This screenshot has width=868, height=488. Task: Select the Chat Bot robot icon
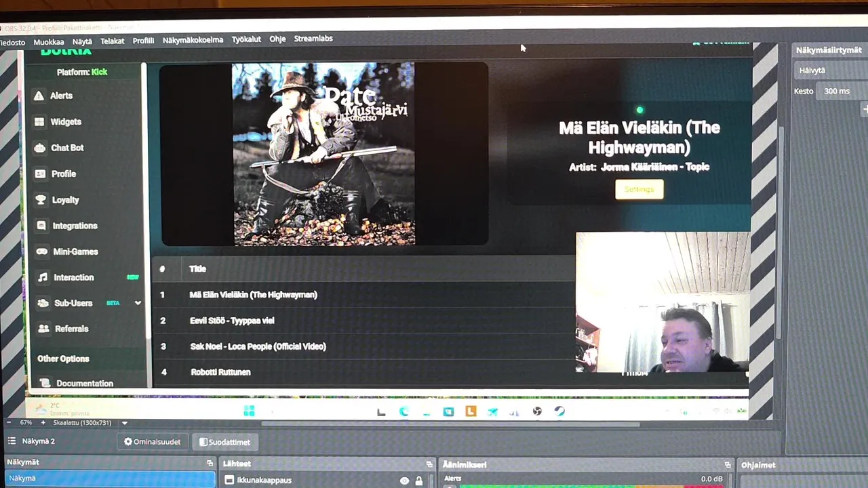pos(41,148)
